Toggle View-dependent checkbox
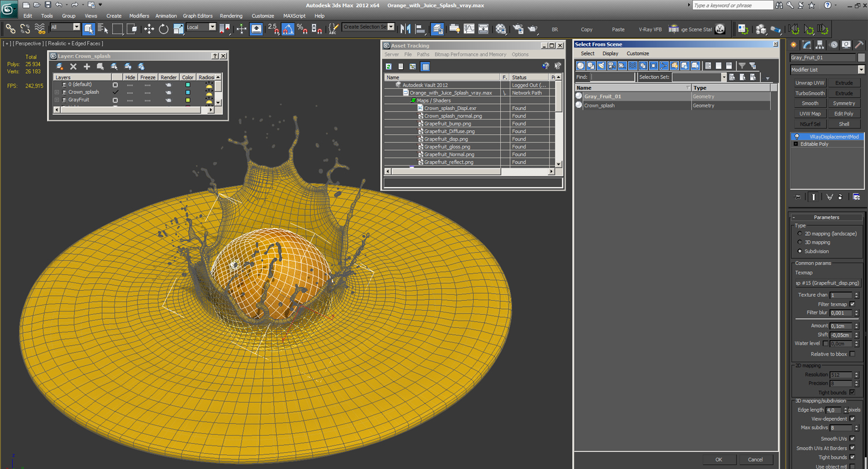The width and height of the screenshot is (868, 469). (853, 419)
